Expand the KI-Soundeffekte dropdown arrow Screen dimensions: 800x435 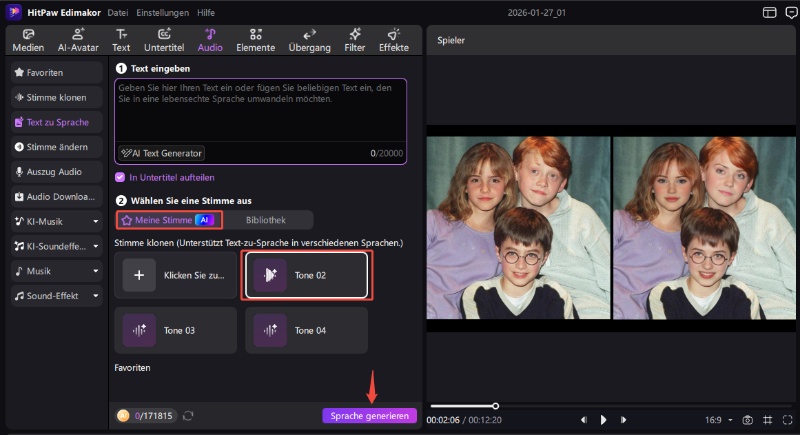[95, 246]
